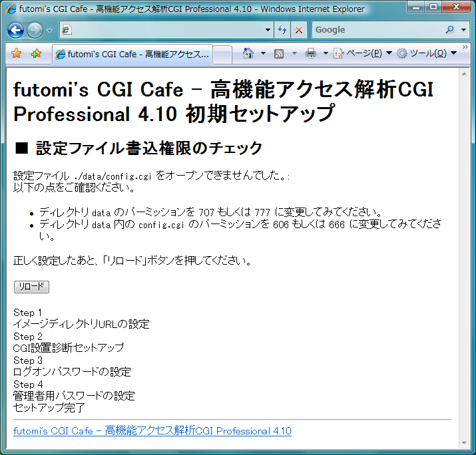Click the 'Step 2' text
The width and height of the screenshot is (476, 455).
pos(28,337)
